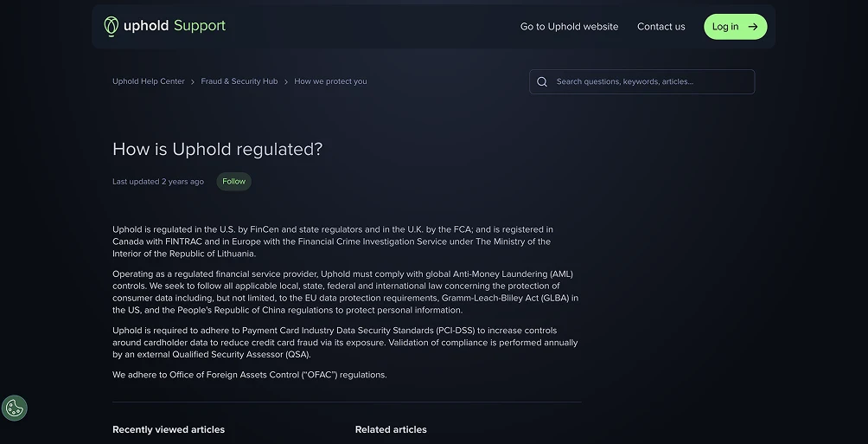Open How we protect you breadcrumb
868x444 pixels.
pos(330,81)
